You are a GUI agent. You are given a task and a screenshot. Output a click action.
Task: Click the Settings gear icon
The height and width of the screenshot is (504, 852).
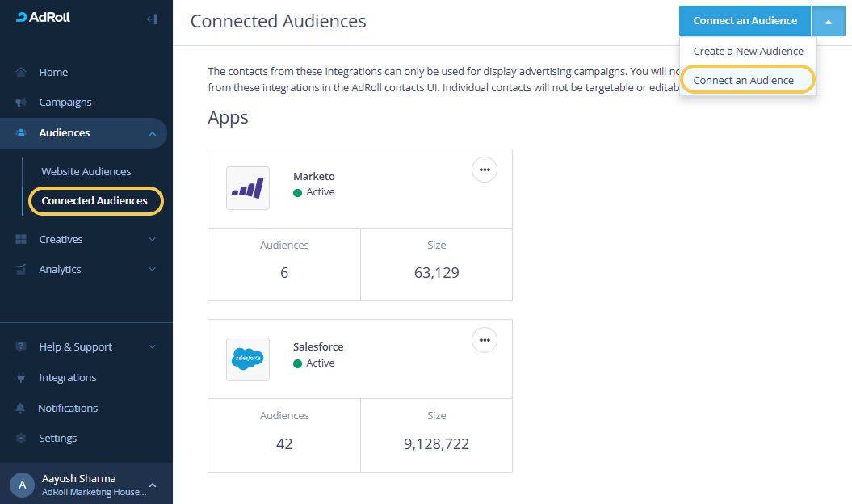pyautogui.click(x=21, y=439)
